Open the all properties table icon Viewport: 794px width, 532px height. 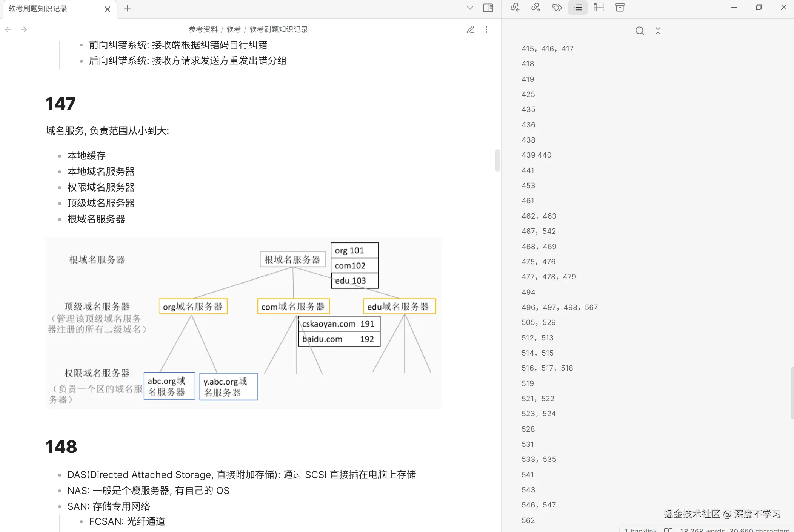(599, 8)
